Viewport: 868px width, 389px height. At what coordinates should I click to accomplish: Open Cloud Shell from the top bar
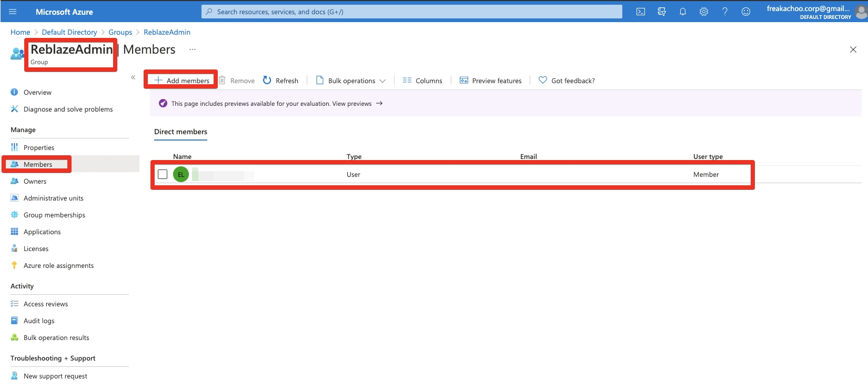point(640,12)
